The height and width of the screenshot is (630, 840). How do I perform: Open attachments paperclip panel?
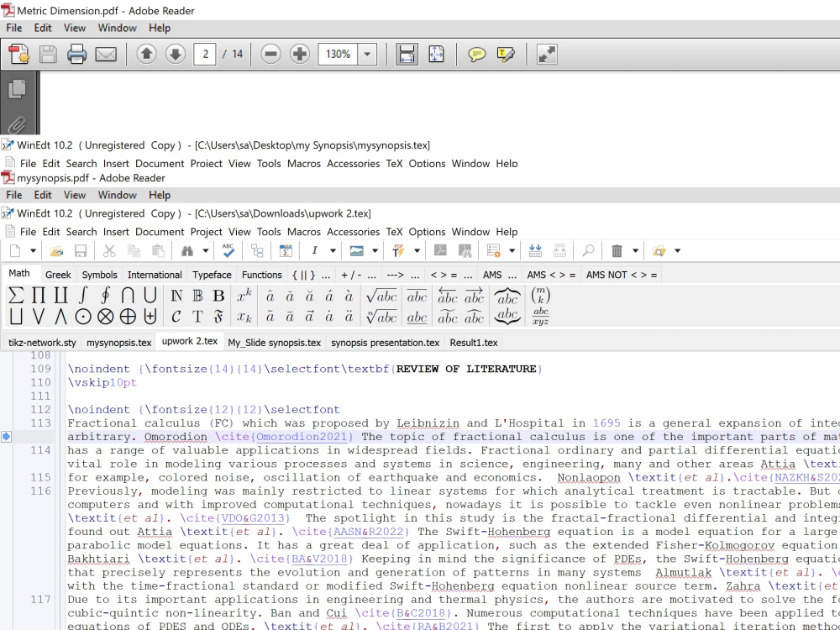[17, 126]
